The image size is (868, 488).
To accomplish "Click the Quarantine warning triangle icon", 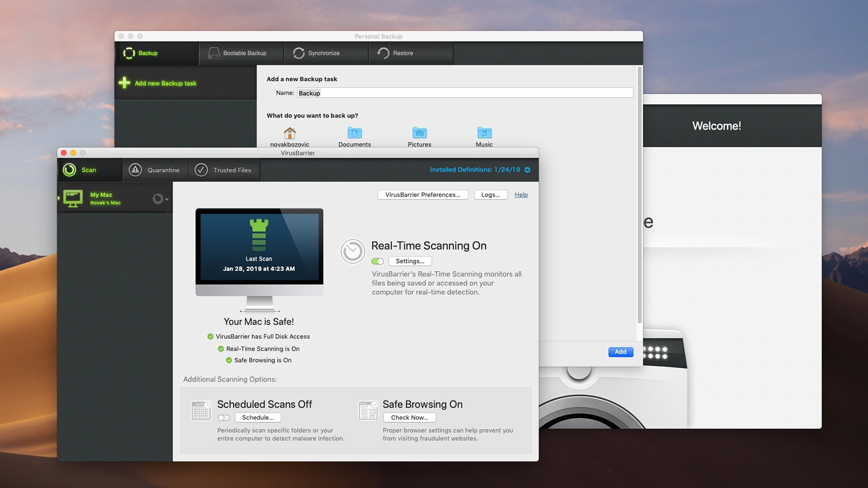I will [x=135, y=170].
